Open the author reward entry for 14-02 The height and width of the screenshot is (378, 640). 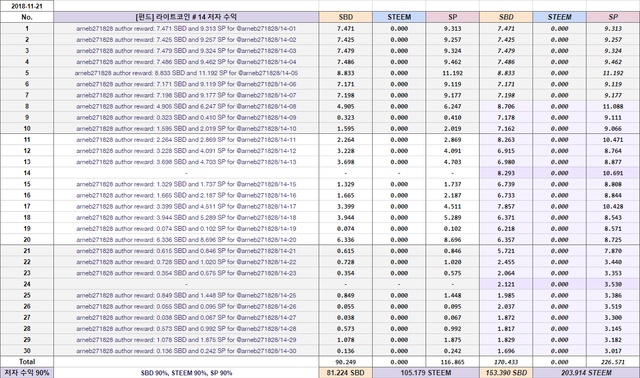click(x=186, y=40)
